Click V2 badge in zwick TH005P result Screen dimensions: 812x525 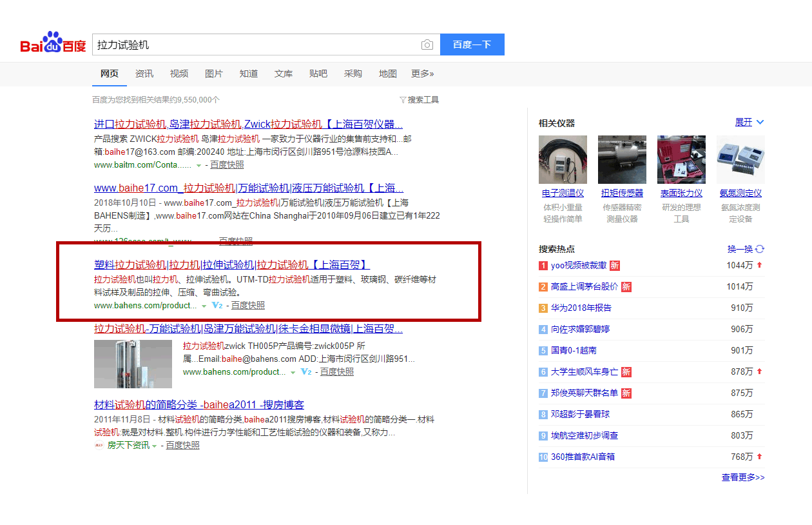(x=306, y=371)
